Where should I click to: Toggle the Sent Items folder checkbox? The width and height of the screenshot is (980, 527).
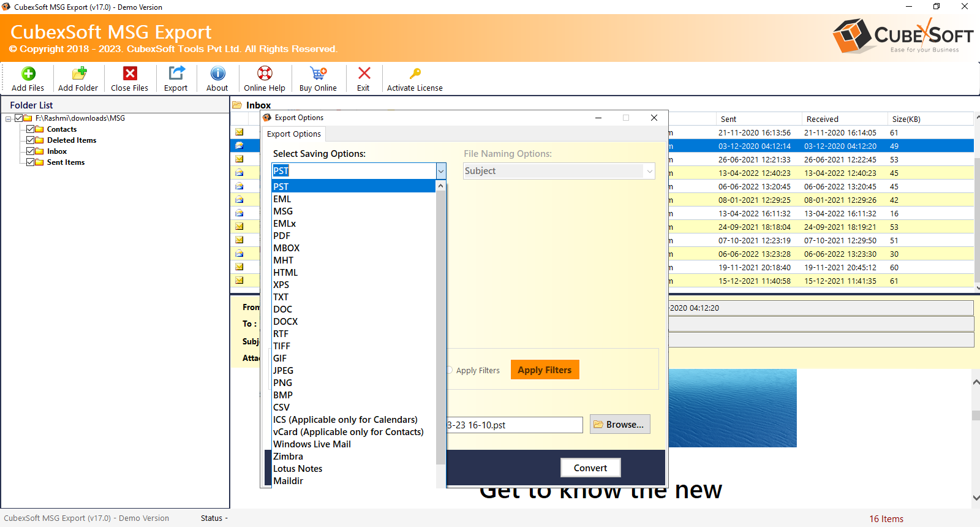click(x=30, y=162)
